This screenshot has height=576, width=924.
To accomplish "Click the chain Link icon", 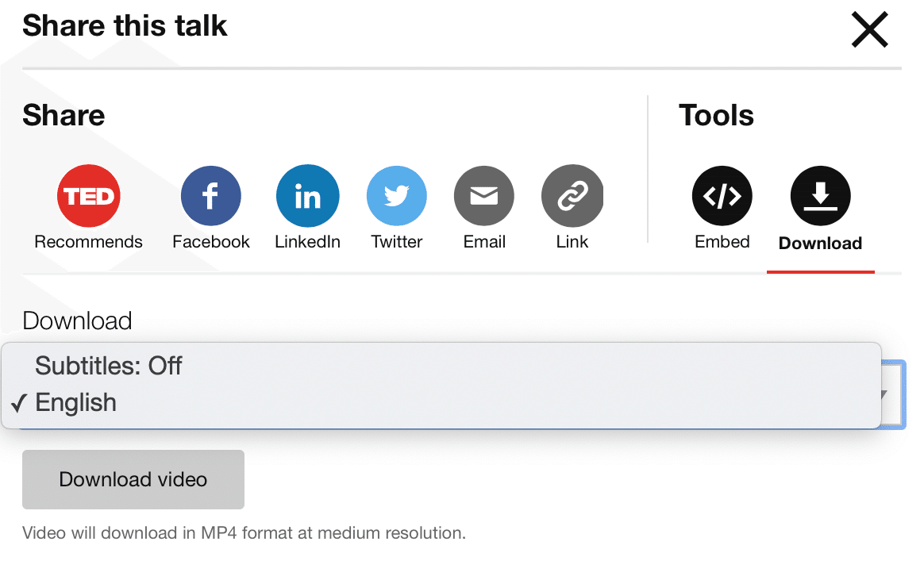I will pos(572,196).
